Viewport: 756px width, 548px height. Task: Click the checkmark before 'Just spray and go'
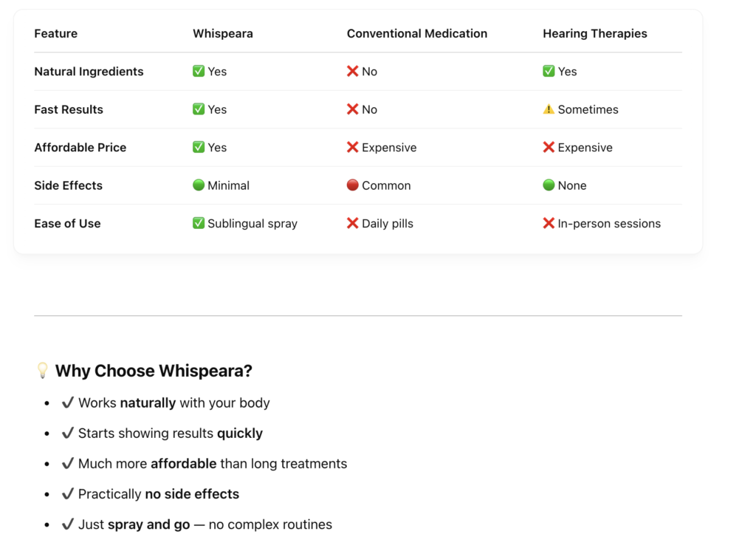coord(68,524)
